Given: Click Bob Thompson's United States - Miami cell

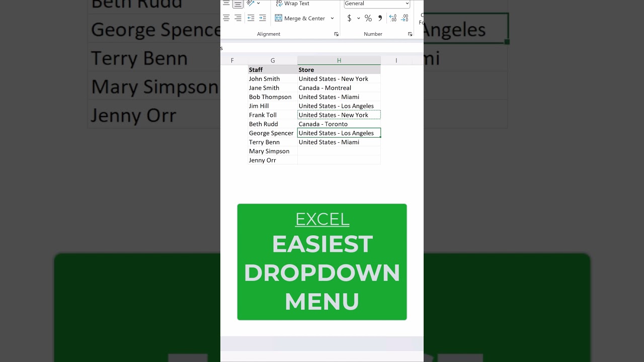Looking at the screenshot, I should (x=339, y=97).
